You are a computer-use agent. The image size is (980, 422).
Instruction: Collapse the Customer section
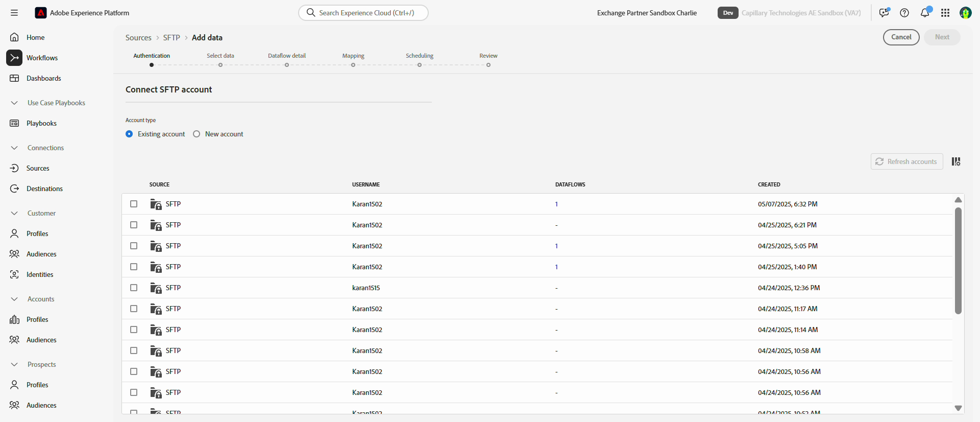14,213
